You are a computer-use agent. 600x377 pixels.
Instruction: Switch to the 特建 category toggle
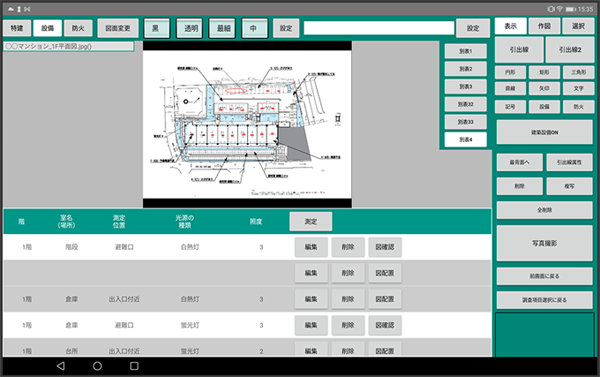17,28
